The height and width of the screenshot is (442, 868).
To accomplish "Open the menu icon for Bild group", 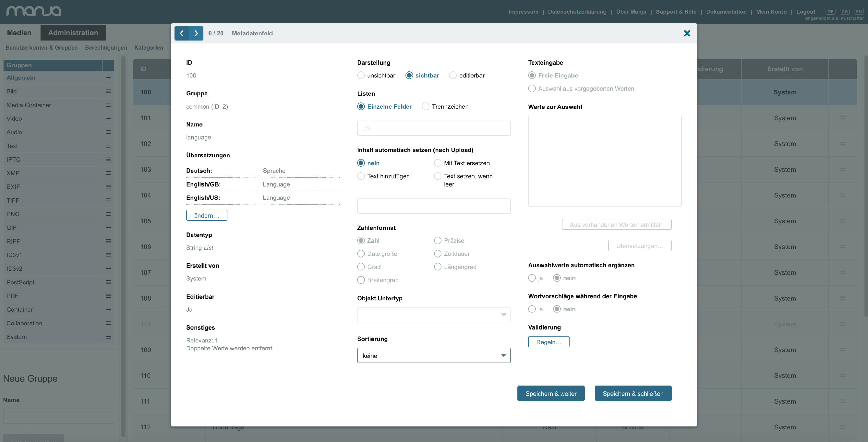I will (108, 91).
